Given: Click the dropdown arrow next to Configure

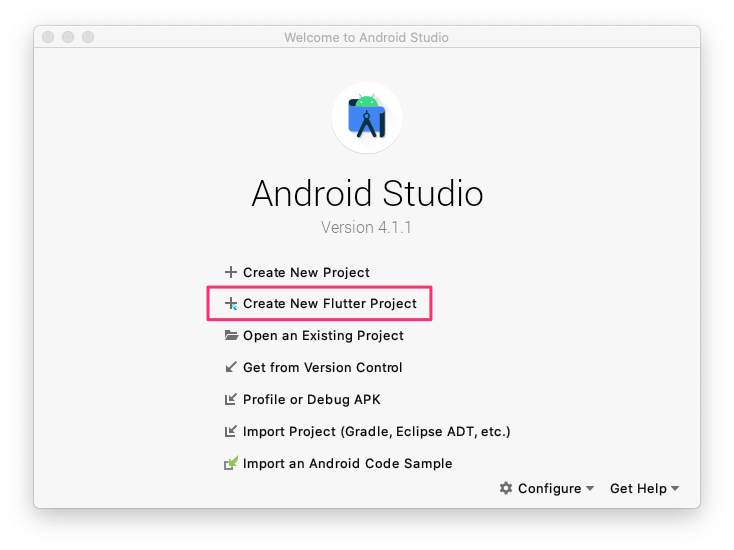Looking at the screenshot, I should point(590,489).
